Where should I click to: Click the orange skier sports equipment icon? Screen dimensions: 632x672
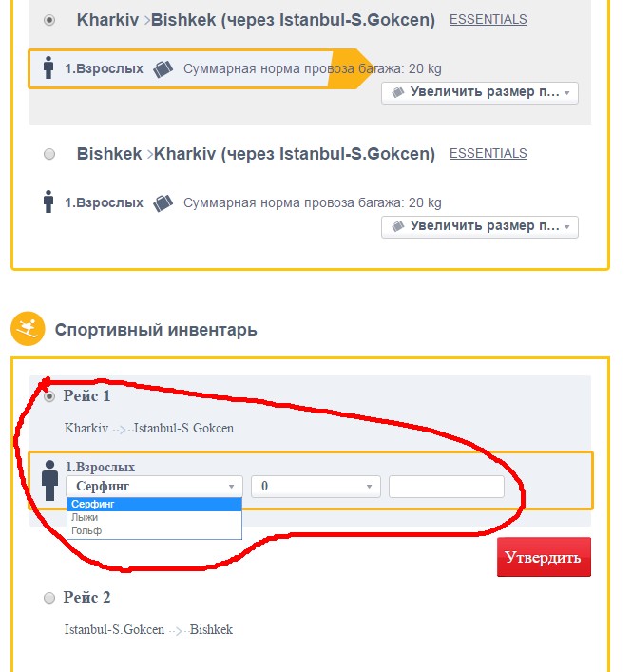28,329
